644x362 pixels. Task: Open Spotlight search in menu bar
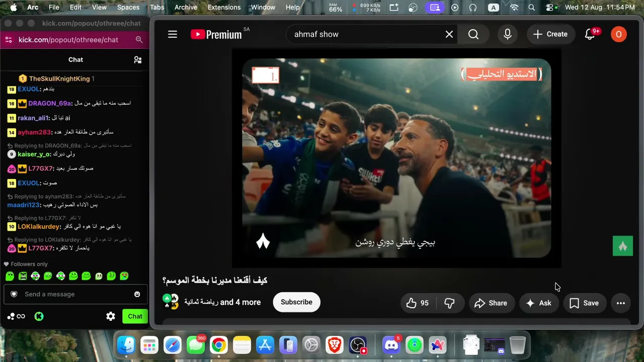click(x=532, y=8)
